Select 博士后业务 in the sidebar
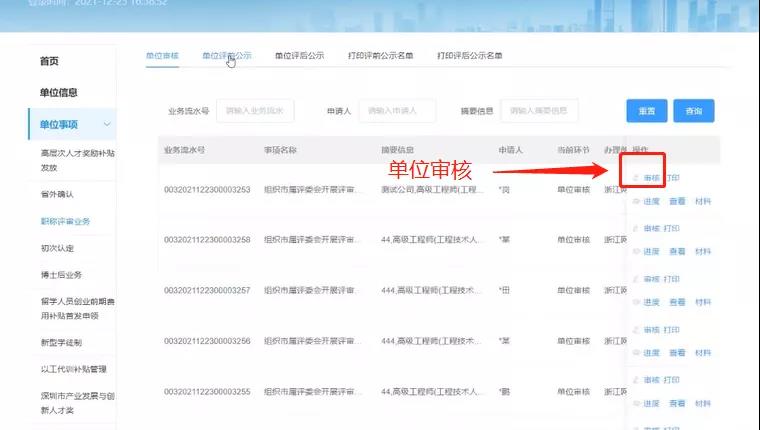760x430 pixels. coord(61,275)
